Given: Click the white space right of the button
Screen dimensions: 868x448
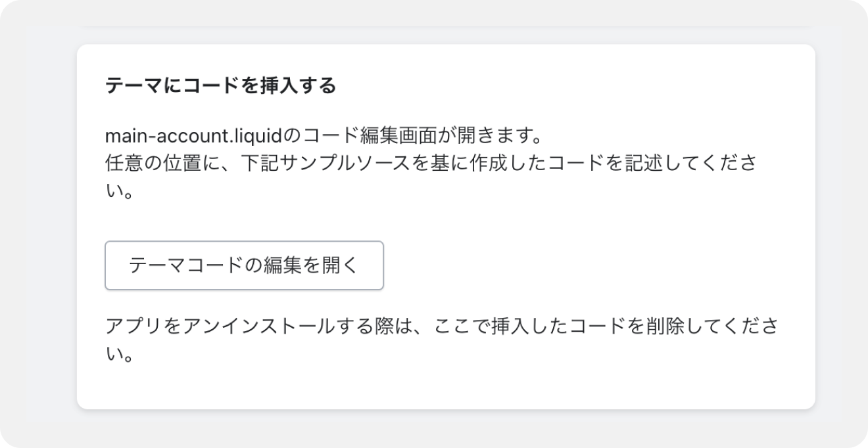Looking at the screenshot, I should pos(579,265).
